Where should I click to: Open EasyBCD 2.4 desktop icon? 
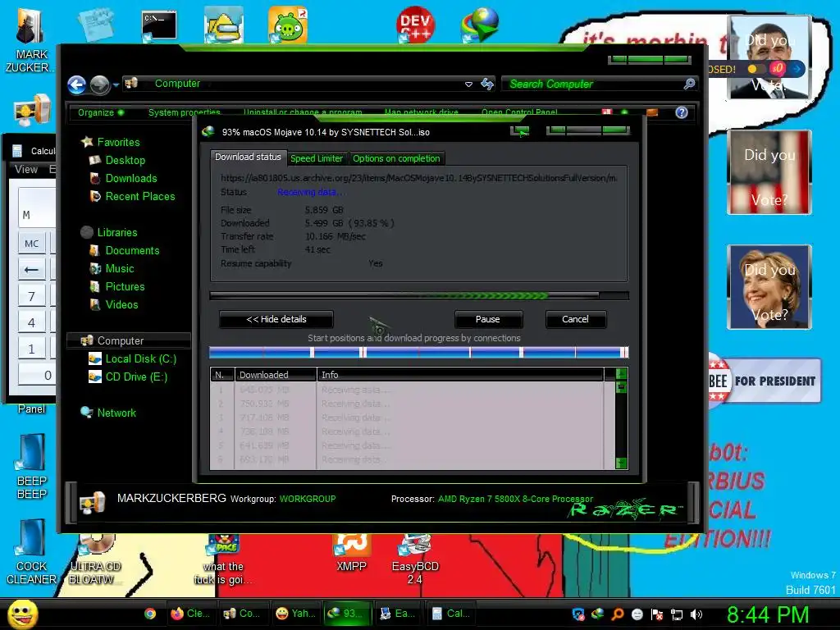(414, 559)
